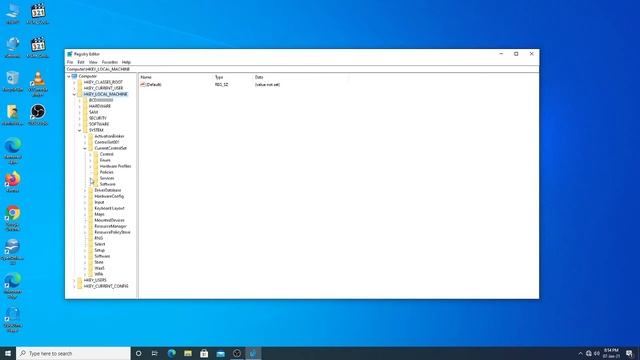This screenshot has width=640, height=360.
Task: Select the Hardware Profiles key
Action: [115, 166]
